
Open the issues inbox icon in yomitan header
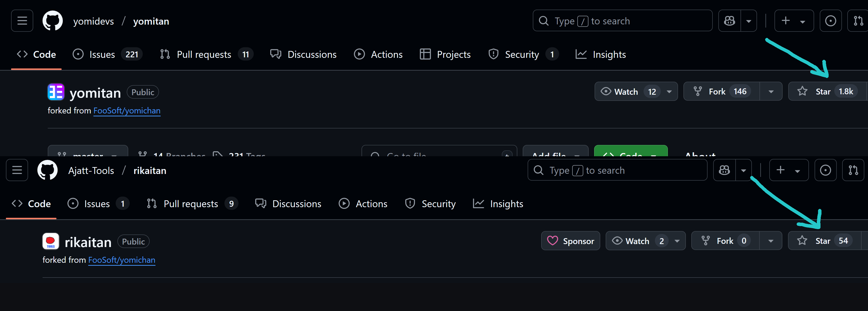pyautogui.click(x=830, y=21)
